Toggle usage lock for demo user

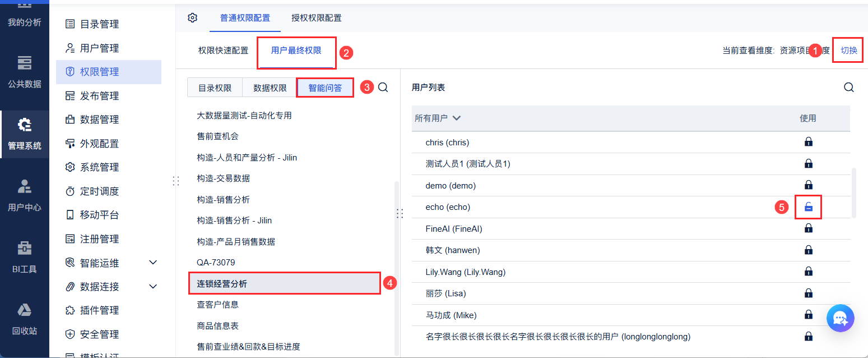click(808, 185)
